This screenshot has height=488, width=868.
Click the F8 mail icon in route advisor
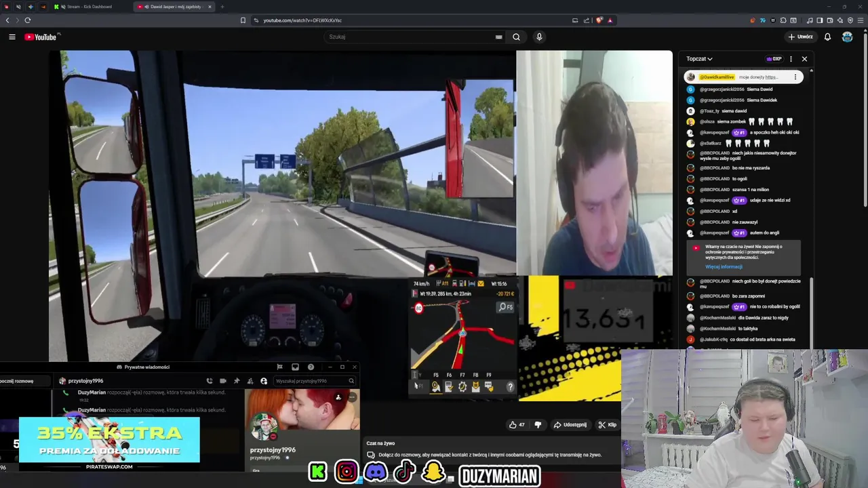(x=475, y=386)
